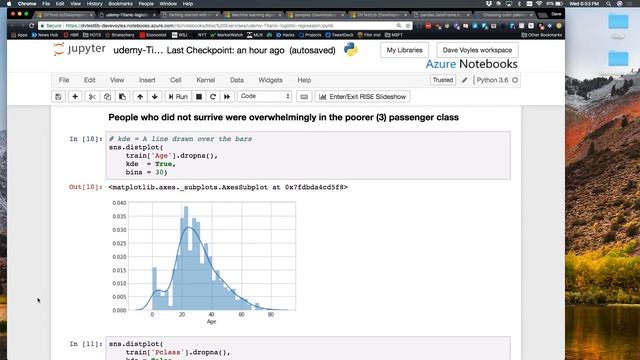Paste cells below icon
This screenshot has width=640, height=360.
point(122,97)
